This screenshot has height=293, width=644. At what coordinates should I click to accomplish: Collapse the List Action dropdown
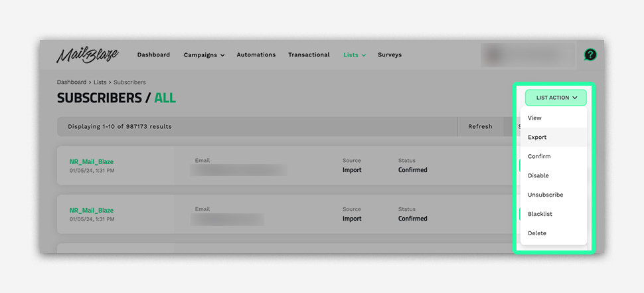[x=556, y=98]
